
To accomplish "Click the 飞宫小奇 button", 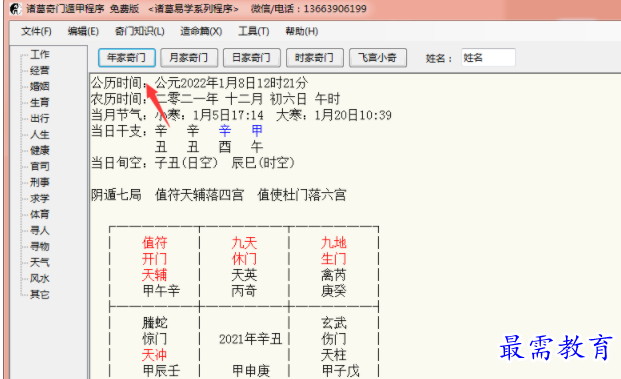I will coord(377,58).
